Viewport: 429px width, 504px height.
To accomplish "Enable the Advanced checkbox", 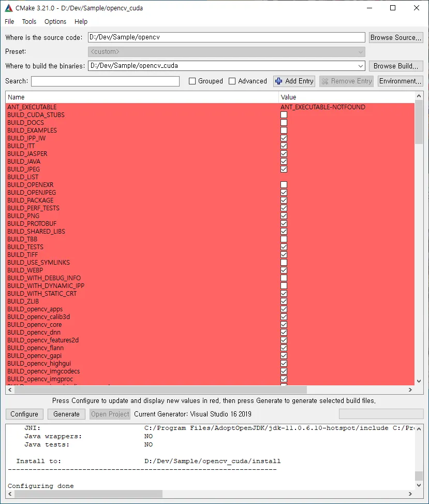I will pos(232,81).
